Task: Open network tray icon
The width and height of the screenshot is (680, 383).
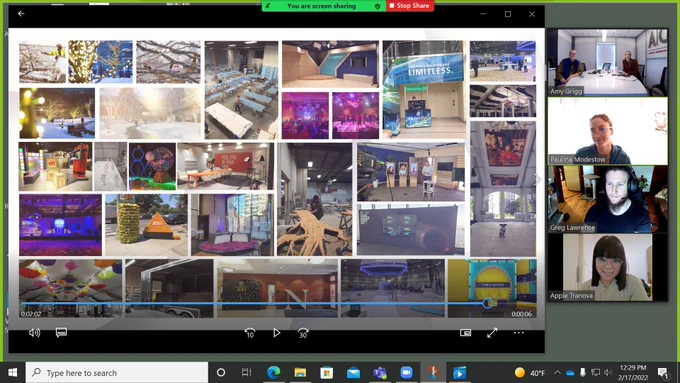Action: [x=595, y=373]
